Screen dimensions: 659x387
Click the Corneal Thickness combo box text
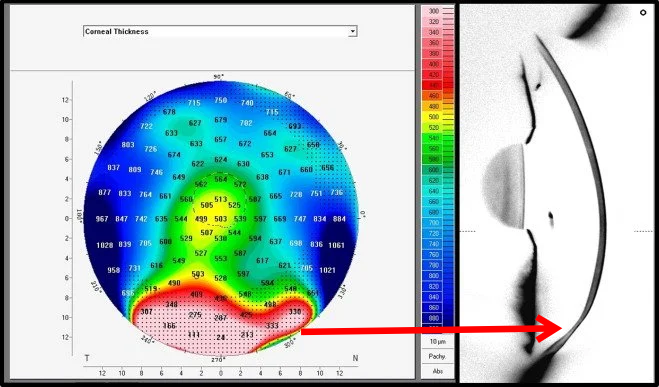[117, 32]
